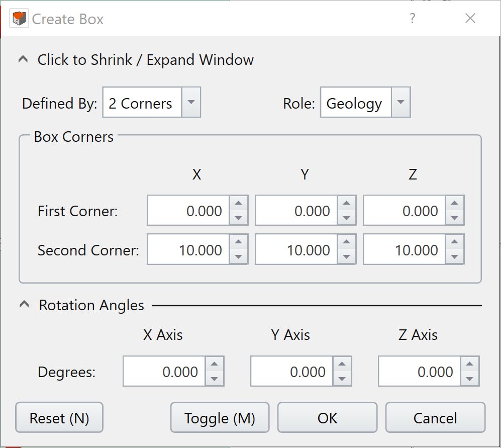Click the First Corner Y value field
Screen dimensions: 501x448
click(x=296, y=210)
